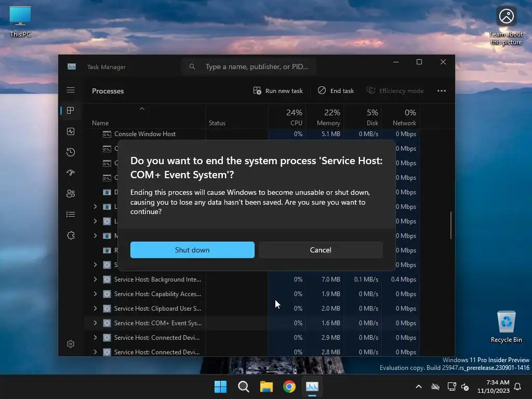Open the This PC desktop icon

point(20,21)
